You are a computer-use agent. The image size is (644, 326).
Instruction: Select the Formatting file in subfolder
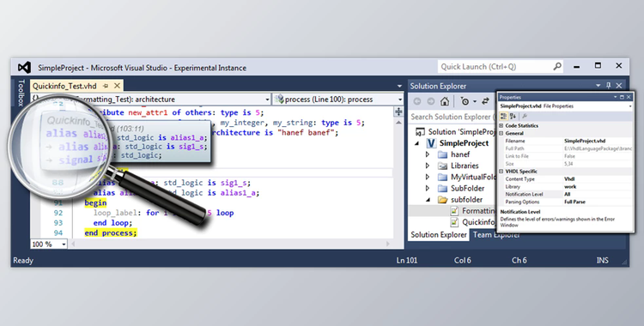tap(478, 211)
